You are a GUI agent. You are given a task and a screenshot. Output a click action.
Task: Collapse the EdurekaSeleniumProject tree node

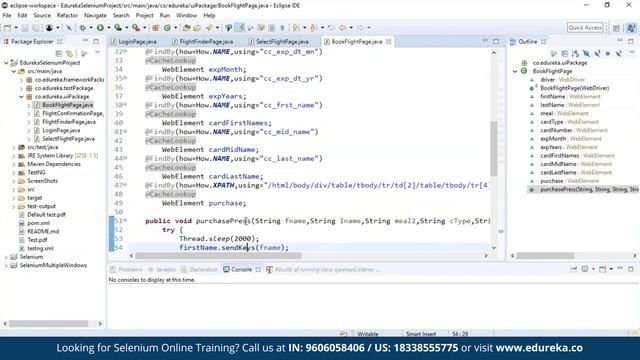[6, 63]
